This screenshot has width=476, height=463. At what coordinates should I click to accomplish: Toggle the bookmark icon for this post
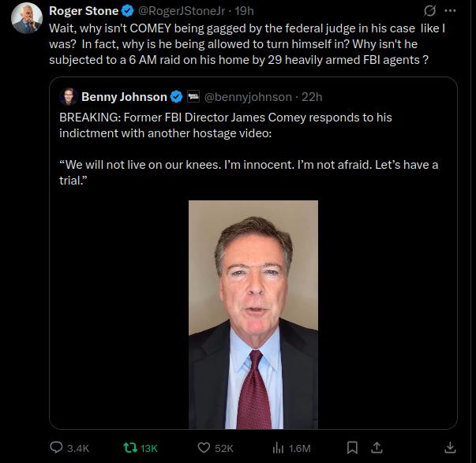coord(352,448)
